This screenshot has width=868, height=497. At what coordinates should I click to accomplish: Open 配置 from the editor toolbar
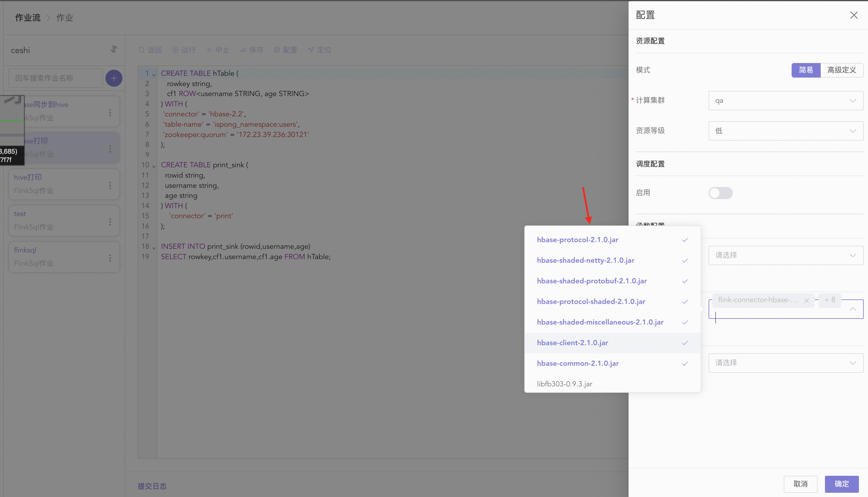click(x=285, y=50)
